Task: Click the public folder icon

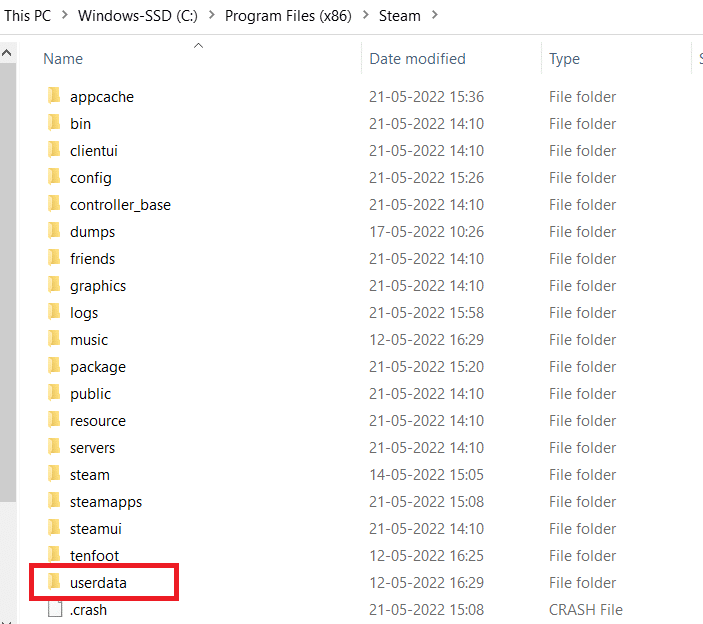Action: (x=54, y=392)
